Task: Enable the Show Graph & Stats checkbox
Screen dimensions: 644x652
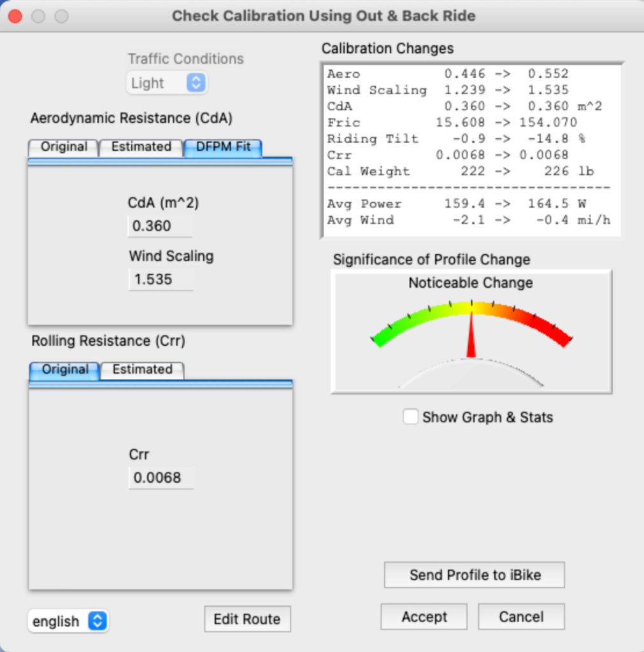Action: click(x=411, y=417)
